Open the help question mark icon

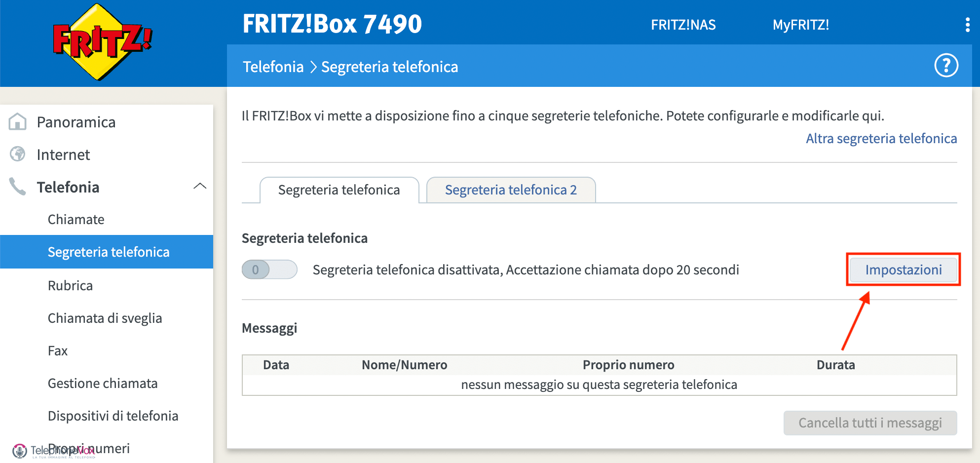tap(946, 66)
